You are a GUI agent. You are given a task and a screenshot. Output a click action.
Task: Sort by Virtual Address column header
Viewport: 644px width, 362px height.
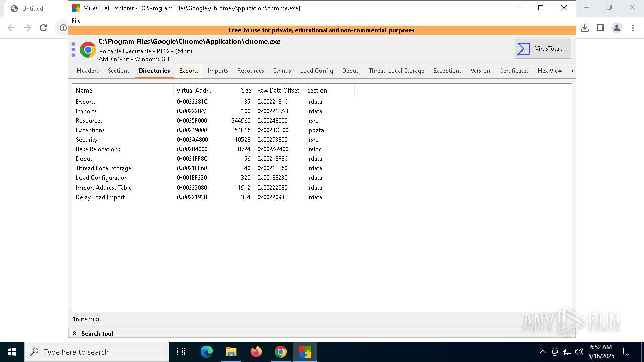point(195,90)
